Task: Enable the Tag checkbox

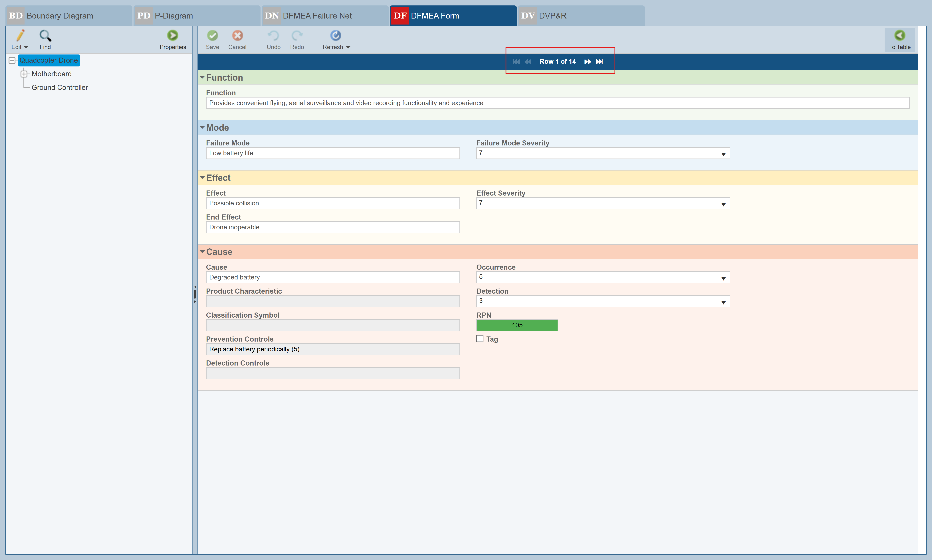Action: click(480, 339)
